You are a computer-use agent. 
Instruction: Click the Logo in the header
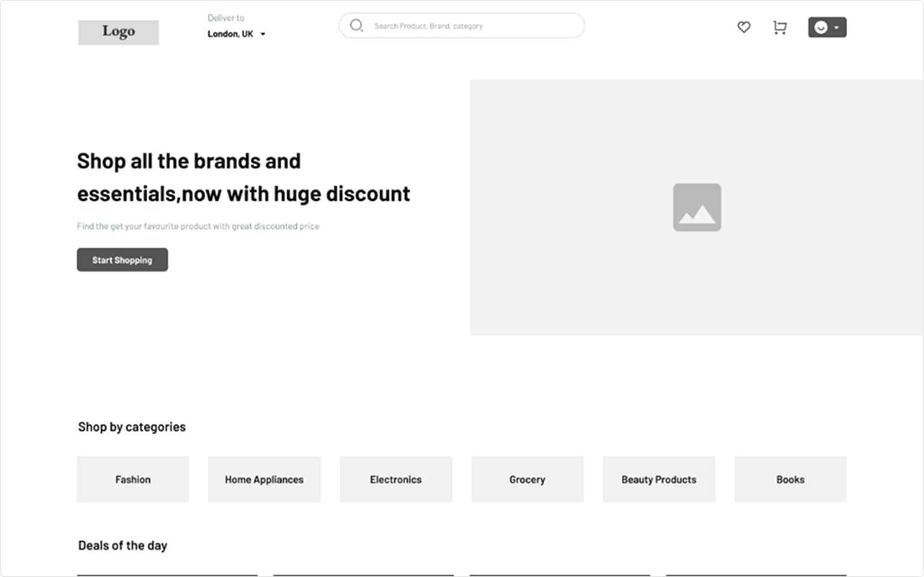(x=118, y=32)
